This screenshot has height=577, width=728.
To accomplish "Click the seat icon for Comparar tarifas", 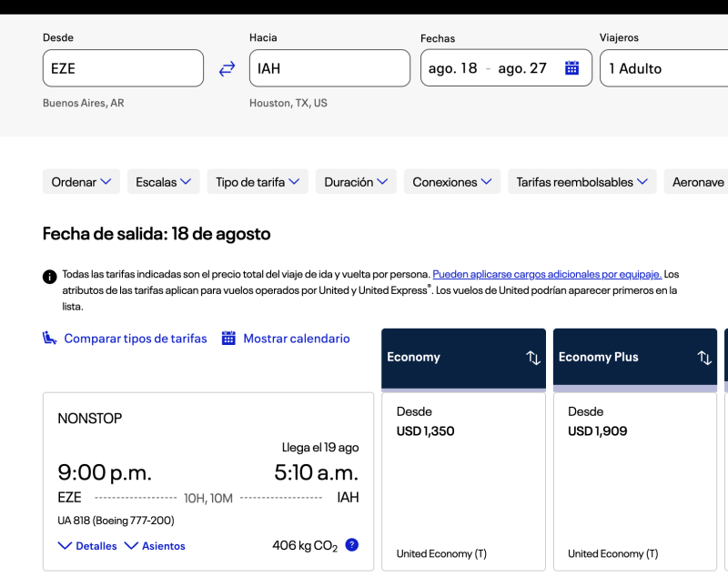I will [x=50, y=339].
